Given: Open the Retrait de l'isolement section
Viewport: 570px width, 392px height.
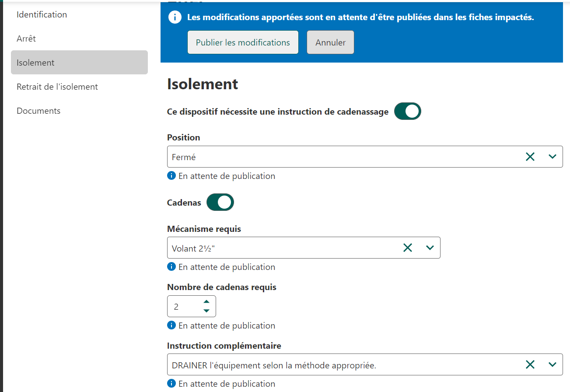Looking at the screenshot, I should point(57,87).
